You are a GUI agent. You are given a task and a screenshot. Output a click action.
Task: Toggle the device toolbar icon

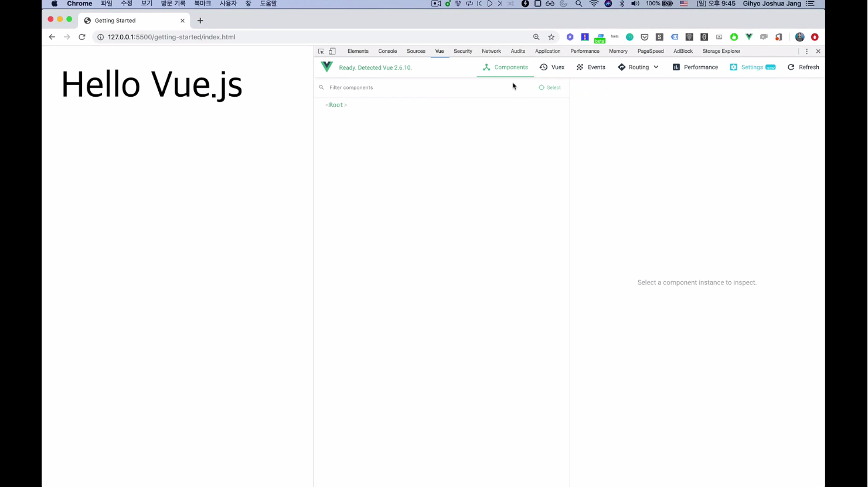[332, 52]
